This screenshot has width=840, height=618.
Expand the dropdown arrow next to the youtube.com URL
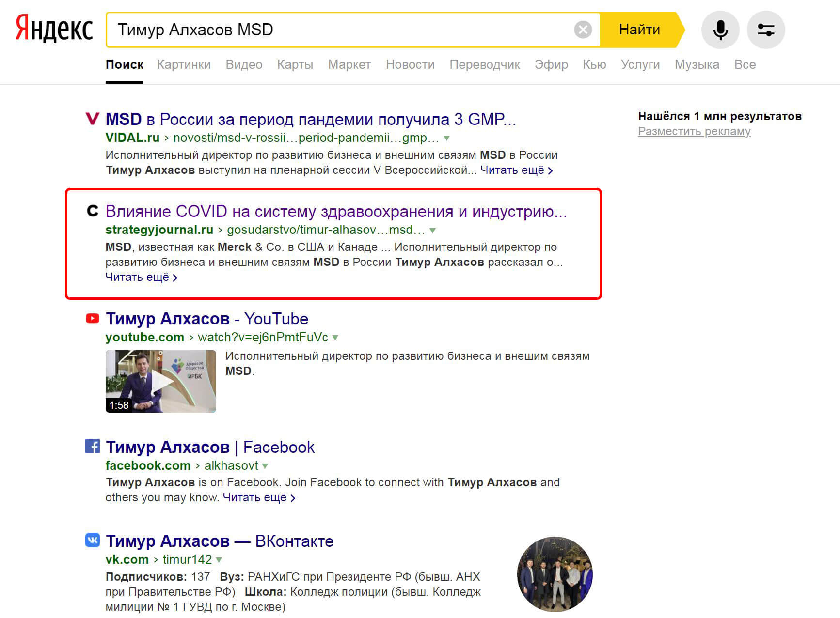(335, 338)
